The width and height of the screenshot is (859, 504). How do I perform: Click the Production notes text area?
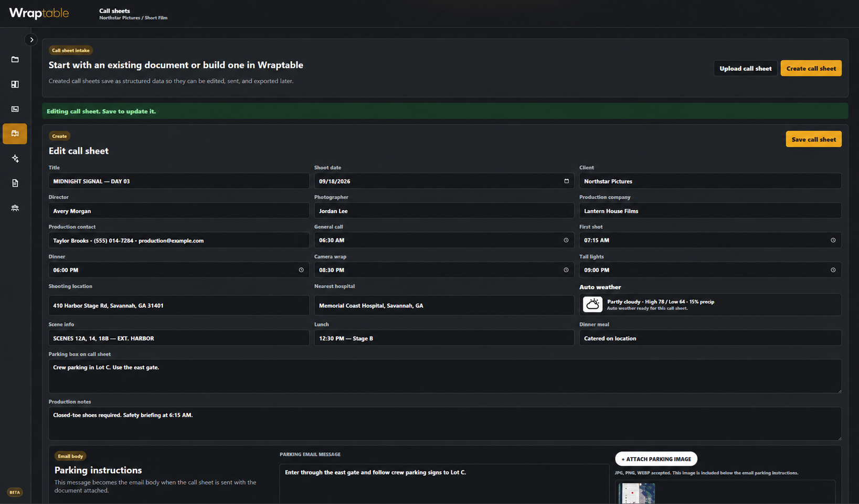pos(445,424)
